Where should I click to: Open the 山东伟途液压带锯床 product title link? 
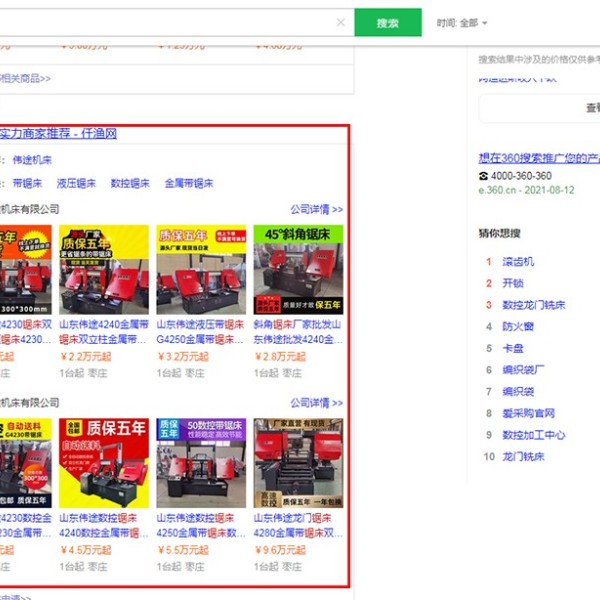(201, 332)
